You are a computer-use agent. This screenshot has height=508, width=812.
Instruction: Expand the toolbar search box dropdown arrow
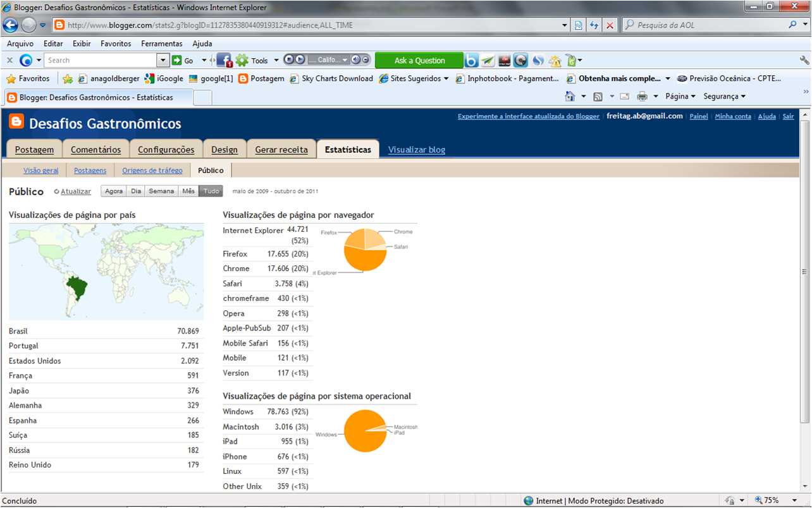coord(163,61)
